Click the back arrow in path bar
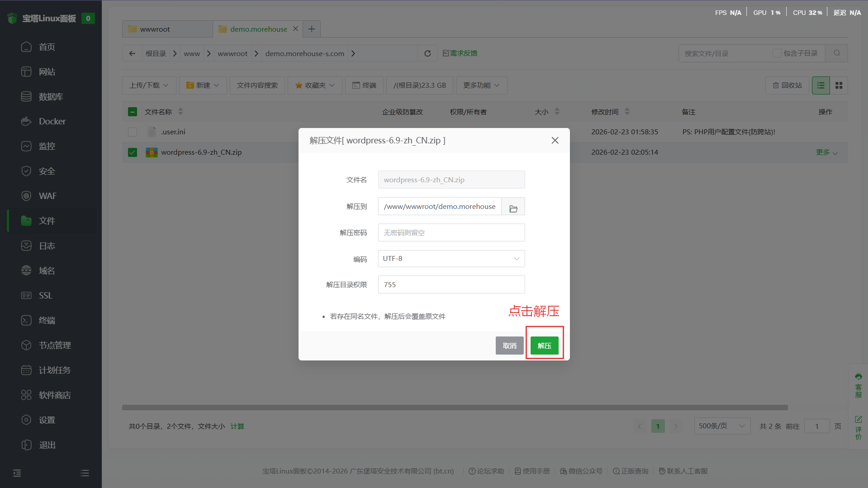Image resolution: width=868 pixels, height=488 pixels. [x=132, y=53]
